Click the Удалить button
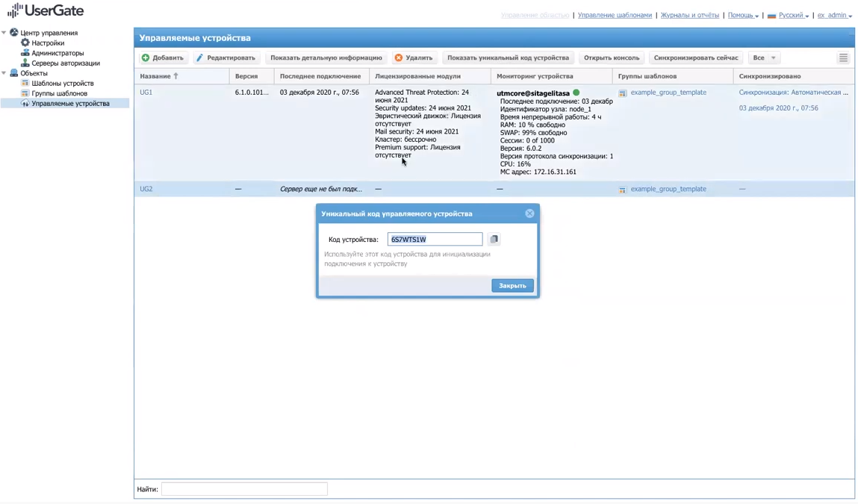The height and width of the screenshot is (504, 858). (x=414, y=57)
